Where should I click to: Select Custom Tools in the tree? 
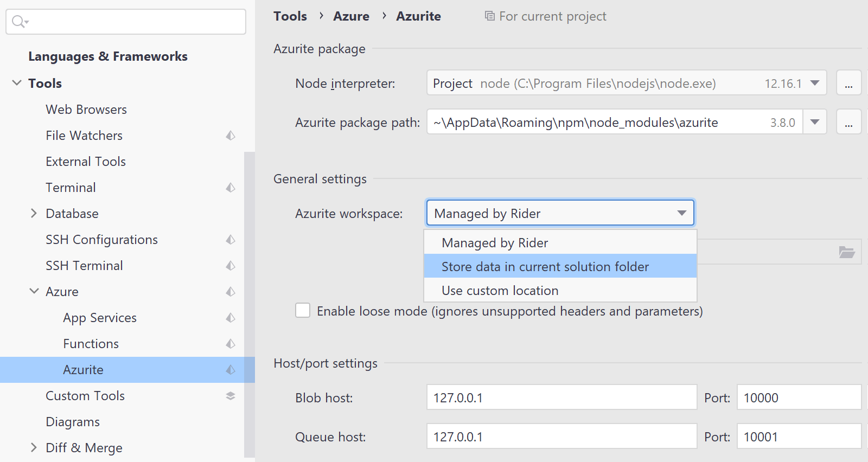click(85, 396)
